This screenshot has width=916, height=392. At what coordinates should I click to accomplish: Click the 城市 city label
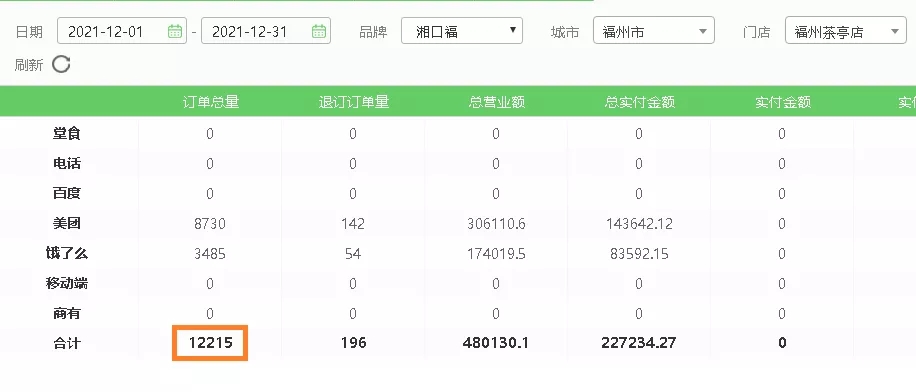(x=565, y=32)
